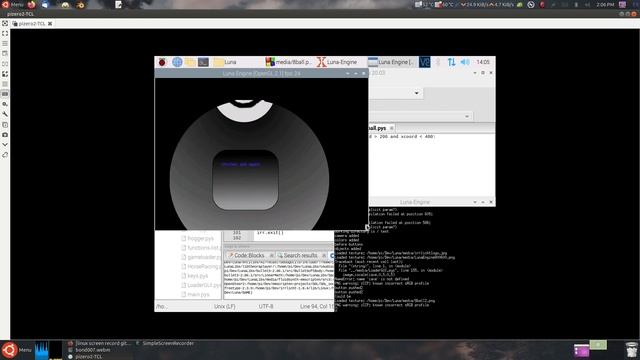This screenshot has width=640, height=360.
Task: Open the trash icon in bottom panel
Action: (631, 350)
